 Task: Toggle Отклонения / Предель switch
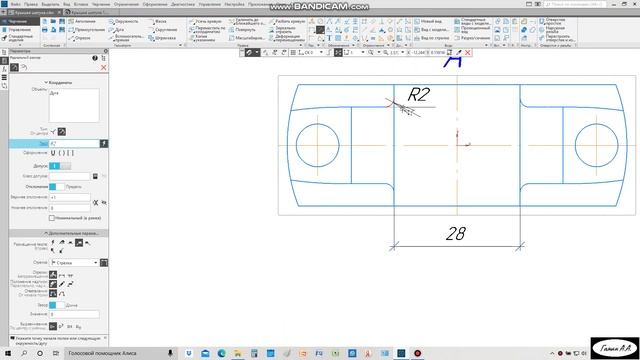click(57, 187)
